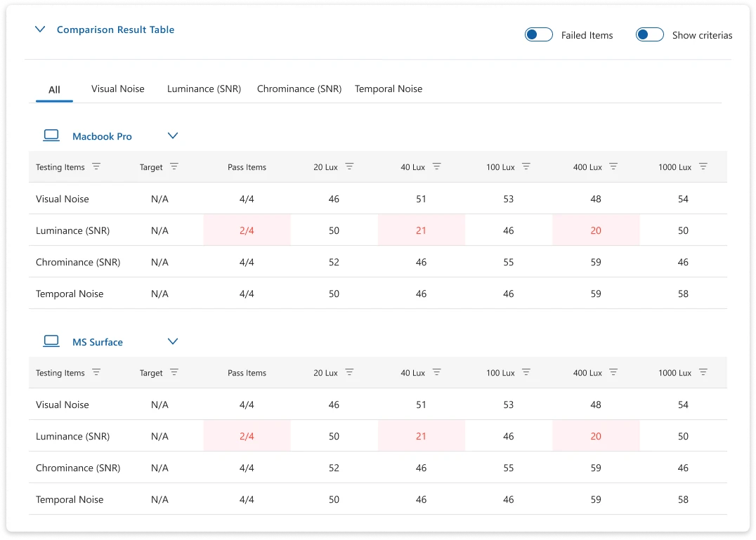
Task: Collapse the Comparison Result Table section
Action: pyautogui.click(x=40, y=29)
